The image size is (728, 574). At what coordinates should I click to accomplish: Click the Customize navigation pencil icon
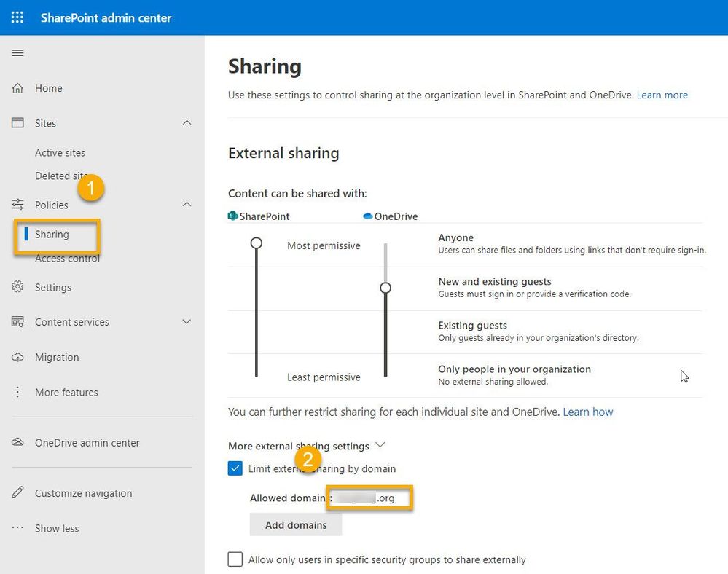point(17,493)
